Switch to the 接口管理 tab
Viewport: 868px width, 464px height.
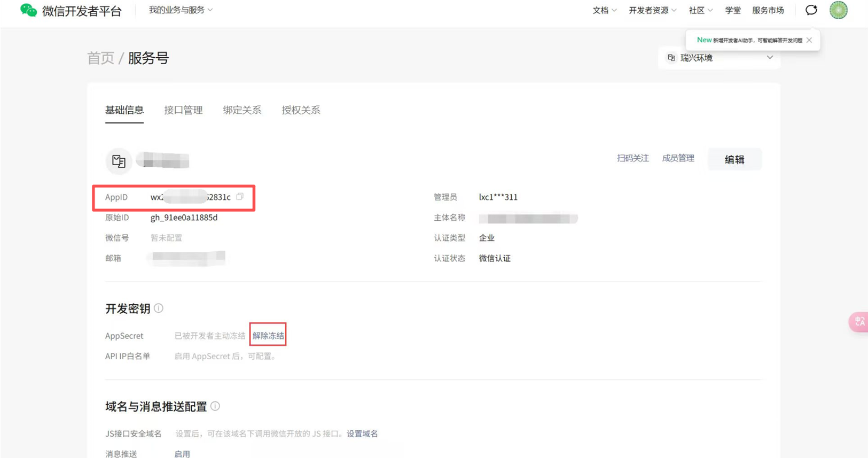(x=183, y=110)
